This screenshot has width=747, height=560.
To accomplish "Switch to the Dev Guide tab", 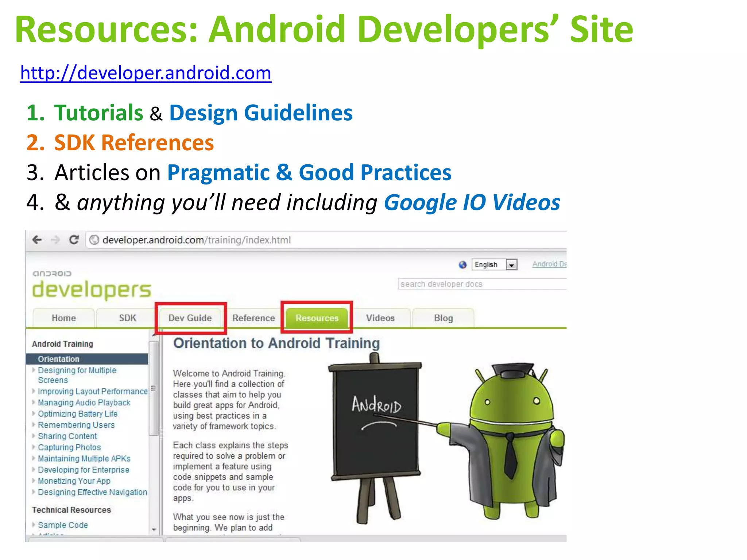I will pos(190,318).
